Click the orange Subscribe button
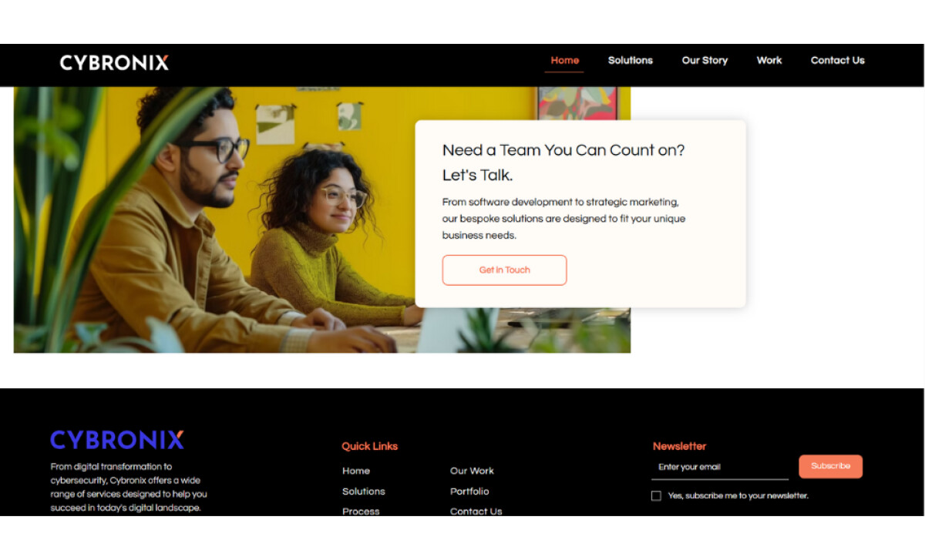 [830, 466]
